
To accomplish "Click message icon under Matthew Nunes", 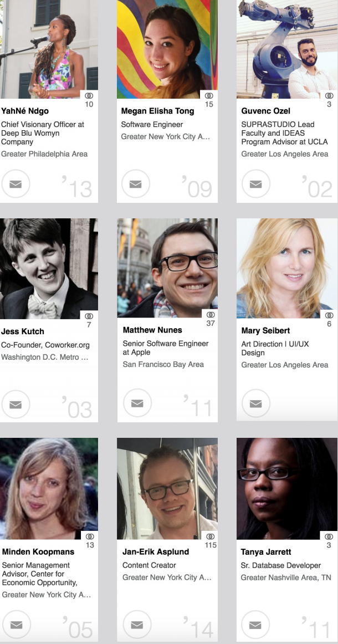I will [137, 403].
